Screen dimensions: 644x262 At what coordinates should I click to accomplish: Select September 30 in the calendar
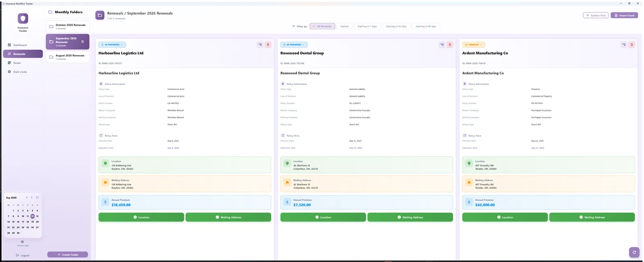coord(18,233)
